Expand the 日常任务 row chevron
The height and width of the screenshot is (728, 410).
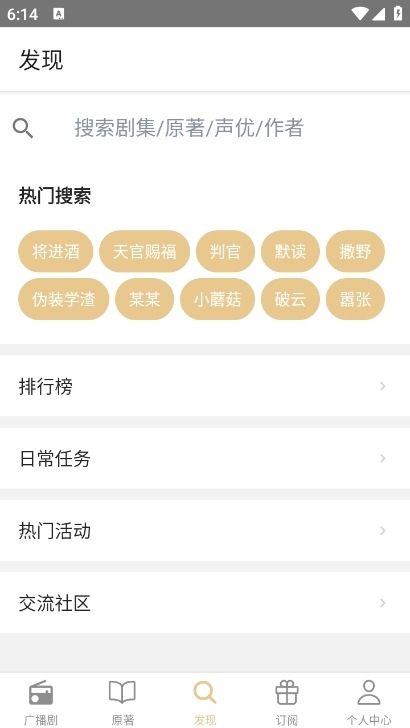click(383, 458)
